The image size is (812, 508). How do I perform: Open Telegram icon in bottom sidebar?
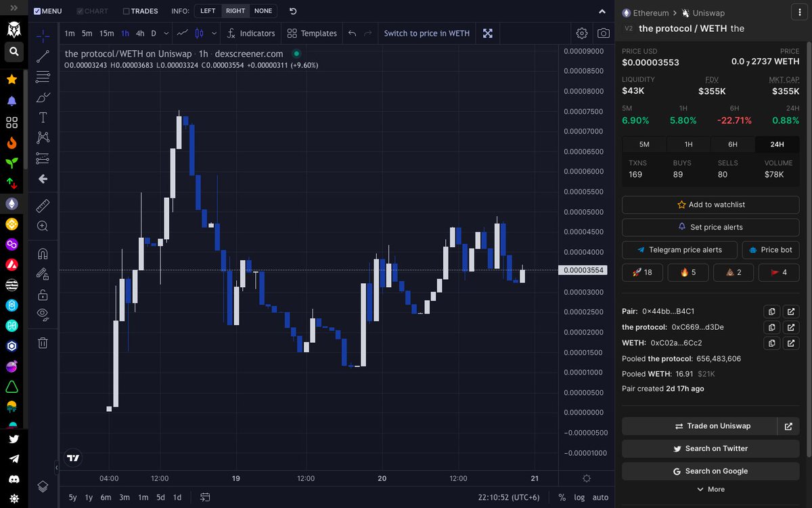coord(14,459)
